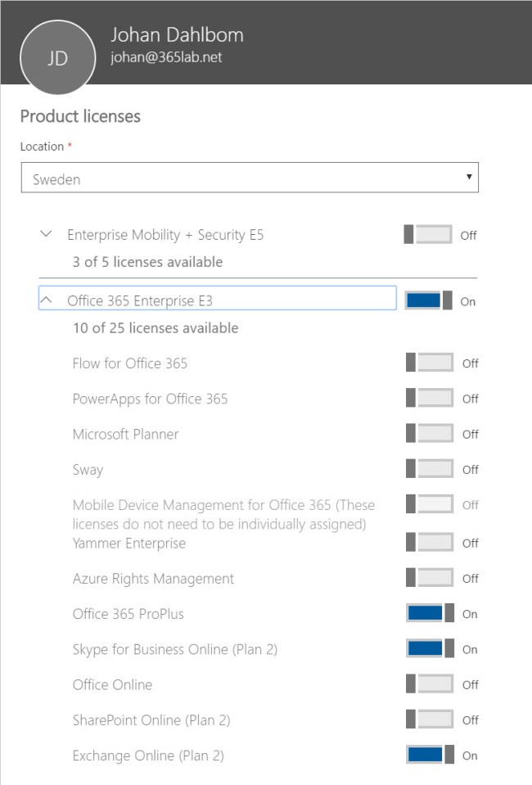Enable Flow for Office 365

tap(430, 363)
